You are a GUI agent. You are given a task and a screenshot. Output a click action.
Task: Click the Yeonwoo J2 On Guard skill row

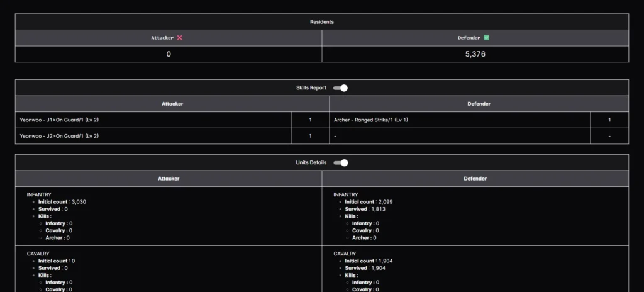pos(60,136)
